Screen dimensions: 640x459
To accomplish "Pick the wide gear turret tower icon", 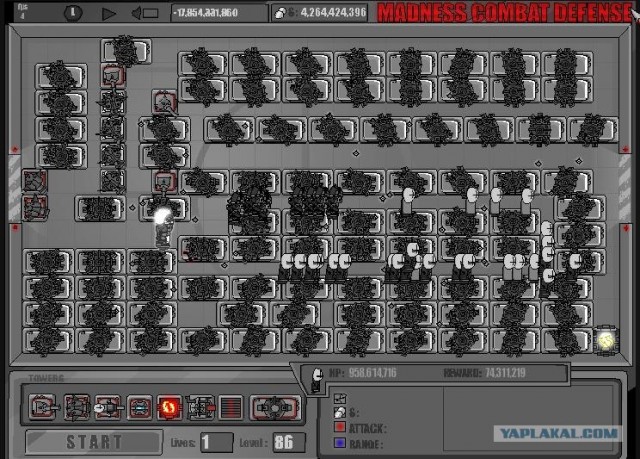I will (275, 407).
